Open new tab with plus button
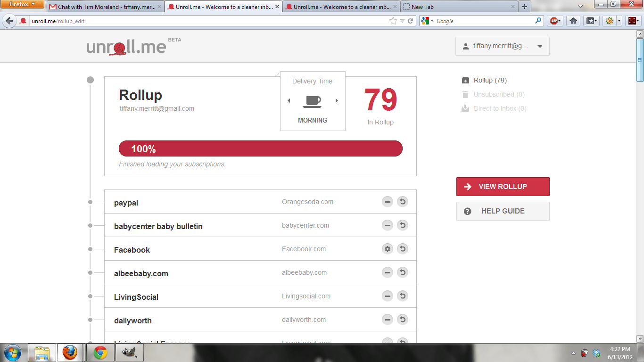Image resolution: width=644 pixels, height=362 pixels. [x=524, y=7]
